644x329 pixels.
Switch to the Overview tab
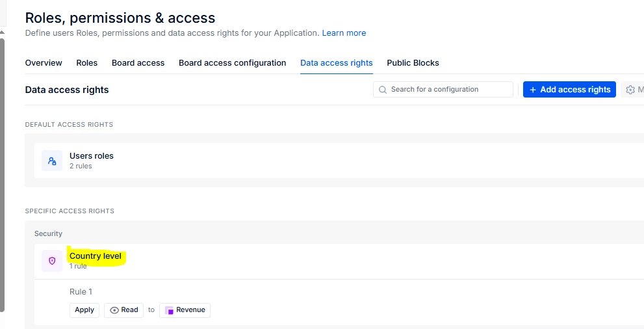pos(44,63)
